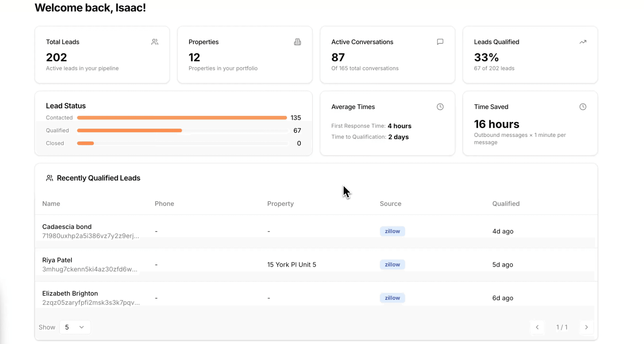Click the clock icon on Time Saved card

[x=583, y=107]
